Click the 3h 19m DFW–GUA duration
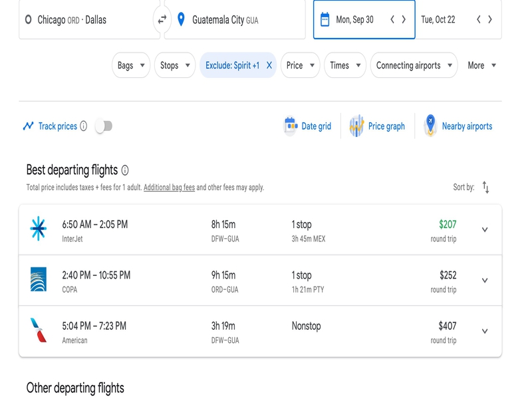 coord(225,332)
